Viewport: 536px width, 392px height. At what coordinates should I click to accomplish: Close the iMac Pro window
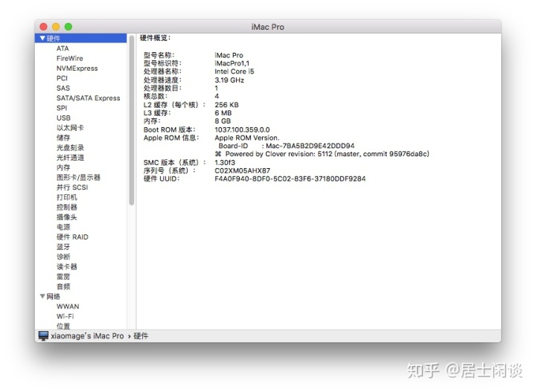pos(43,27)
